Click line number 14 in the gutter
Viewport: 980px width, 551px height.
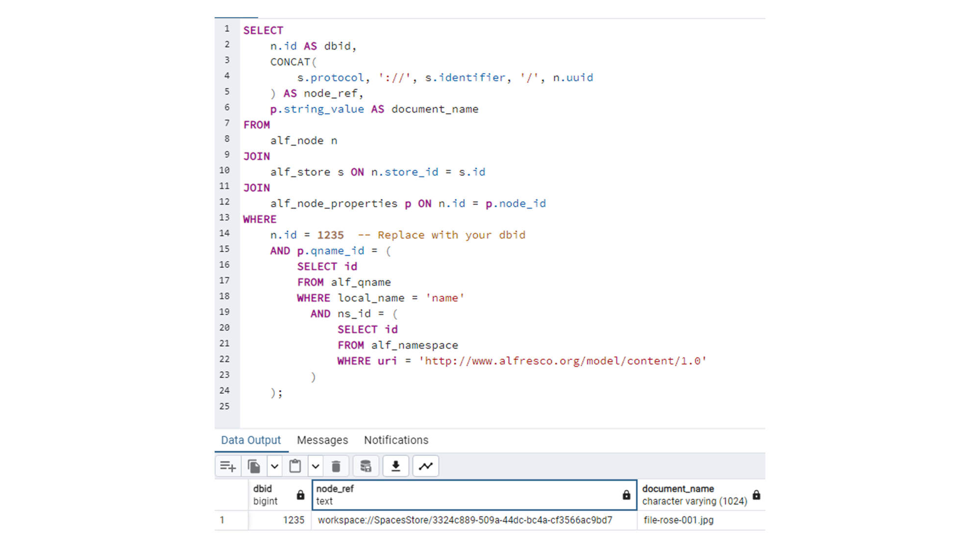(224, 233)
